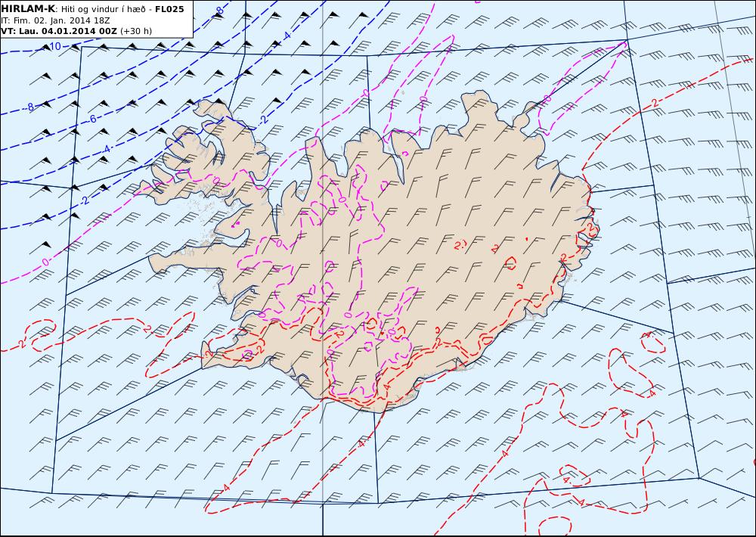Click the blue -6 isotherm label
The width and height of the screenshot is (756, 537).
[x=92, y=120]
